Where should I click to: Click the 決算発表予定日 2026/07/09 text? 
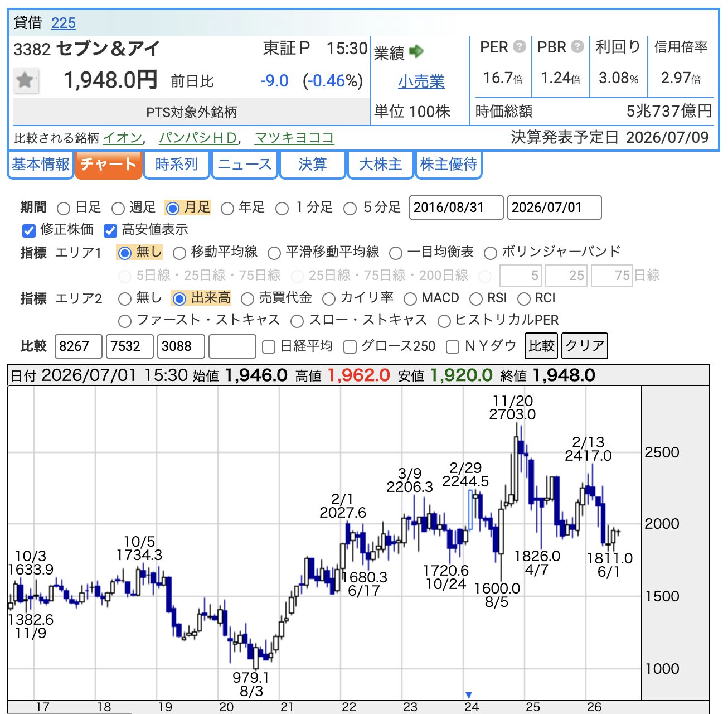point(610,137)
